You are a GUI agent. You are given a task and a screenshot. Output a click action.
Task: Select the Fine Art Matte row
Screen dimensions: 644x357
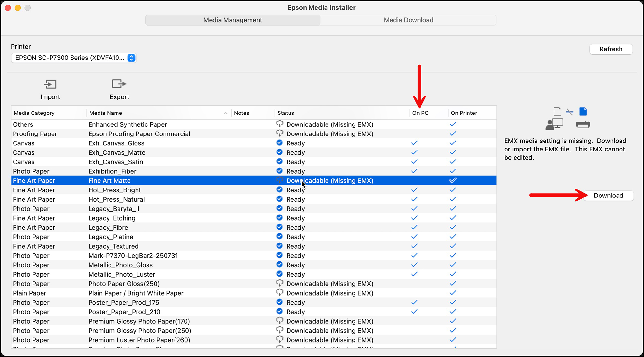pyautogui.click(x=254, y=180)
